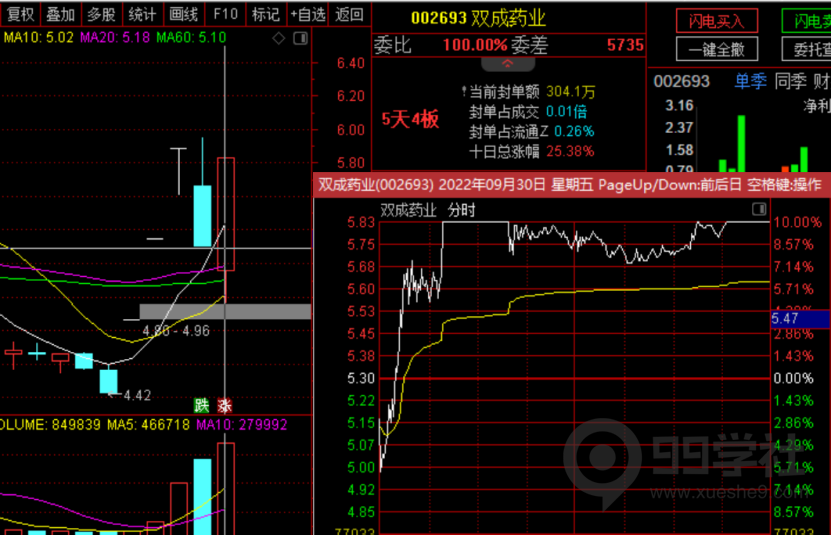Click the stock title 002693 双成药业

(x=478, y=19)
